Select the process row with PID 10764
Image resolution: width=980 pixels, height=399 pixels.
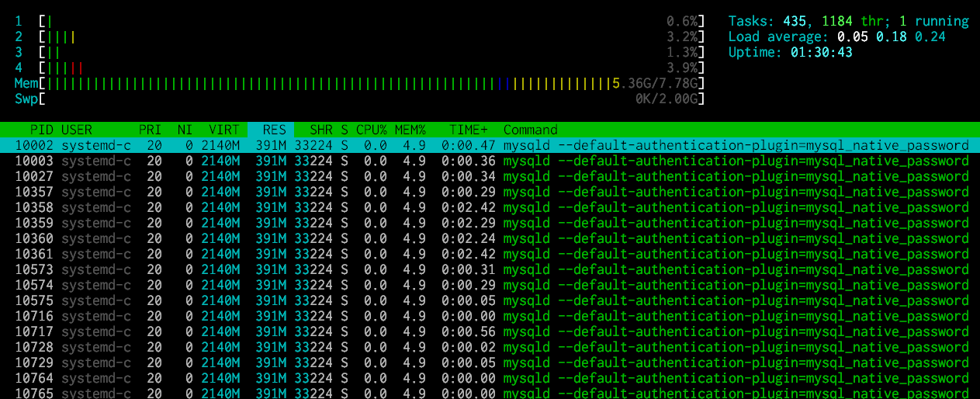(x=490, y=378)
